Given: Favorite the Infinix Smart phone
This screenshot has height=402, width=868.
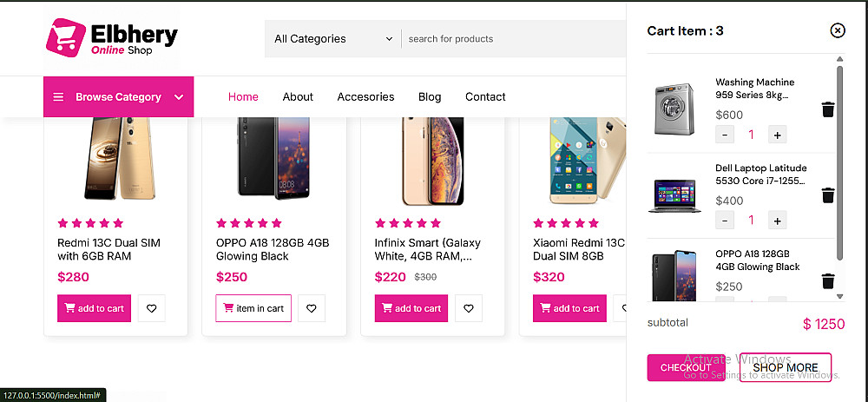Looking at the screenshot, I should [x=469, y=308].
